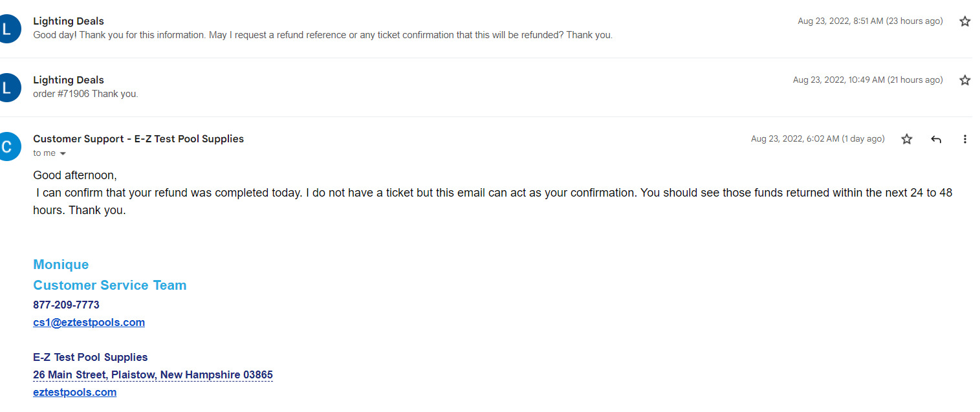Star the Customer Support message
The height and width of the screenshot is (412, 980).
point(907,139)
